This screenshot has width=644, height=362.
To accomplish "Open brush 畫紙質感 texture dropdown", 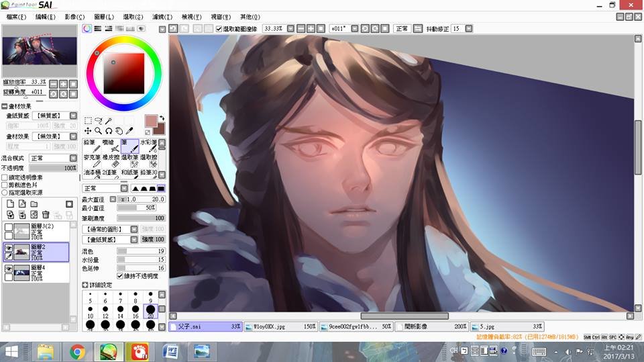I will (134, 239).
